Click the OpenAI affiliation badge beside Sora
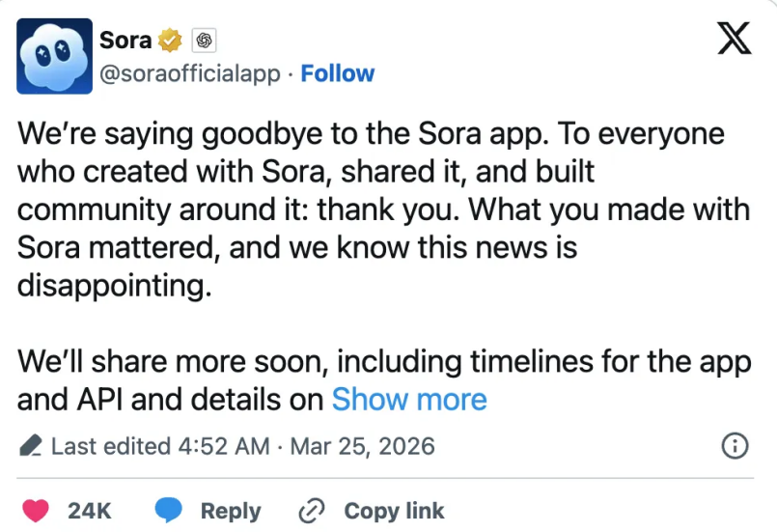Viewport: 777px width, 532px height. coord(203,41)
